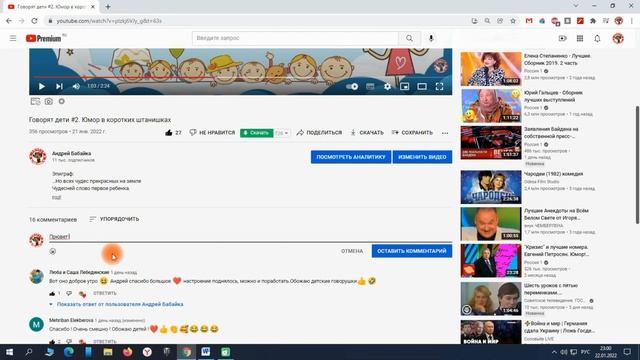Screen dimensions: 640x360
Task: Open the create video camera icon
Action: (x=562, y=38)
